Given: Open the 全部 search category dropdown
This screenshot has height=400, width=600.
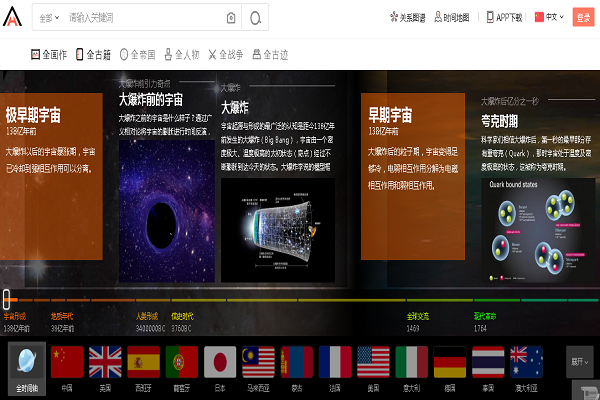Looking at the screenshot, I should [49, 18].
